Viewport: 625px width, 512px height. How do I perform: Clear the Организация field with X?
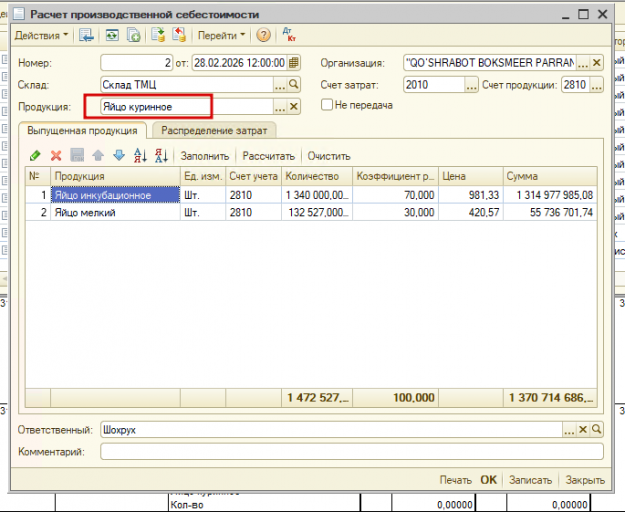597,63
